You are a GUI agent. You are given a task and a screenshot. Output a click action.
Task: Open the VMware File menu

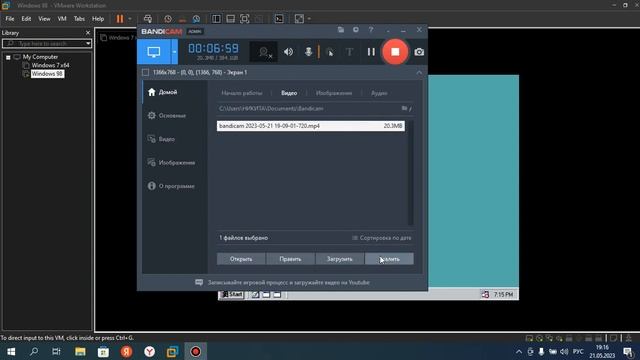coord(10,19)
